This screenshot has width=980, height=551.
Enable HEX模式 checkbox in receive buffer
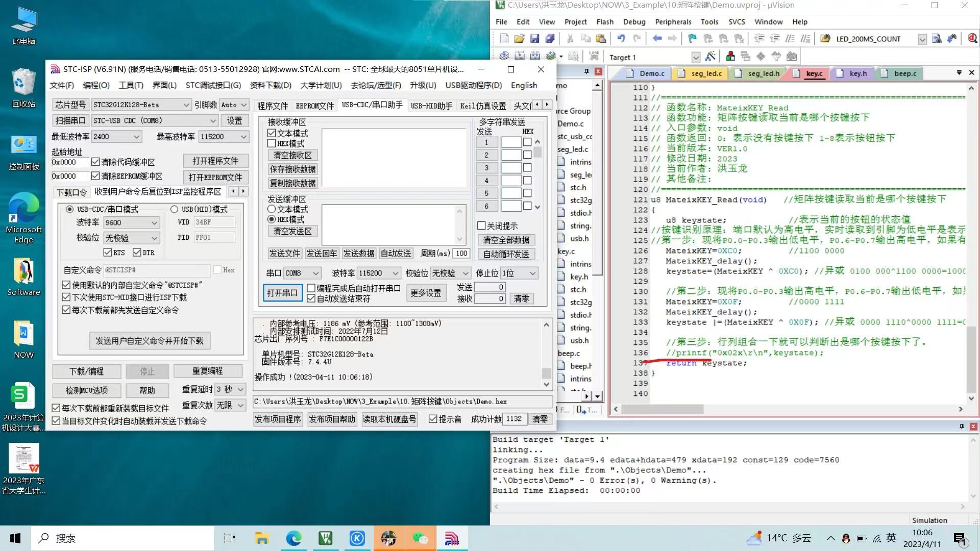pos(272,143)
